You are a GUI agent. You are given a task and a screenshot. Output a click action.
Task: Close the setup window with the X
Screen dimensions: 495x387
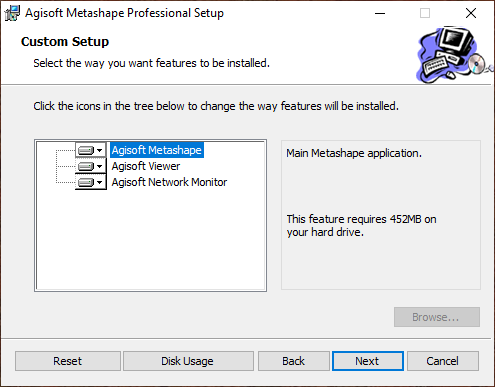point(471,13)
